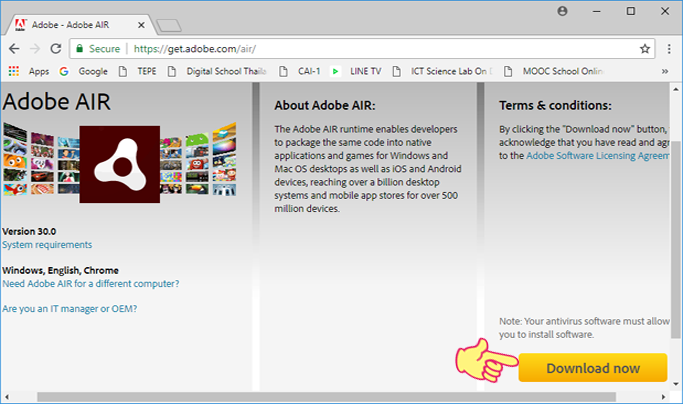Click the Adobe AIR logo image
Screen dimensions: 683x404
pyautogui.click(x=119, y=164)
